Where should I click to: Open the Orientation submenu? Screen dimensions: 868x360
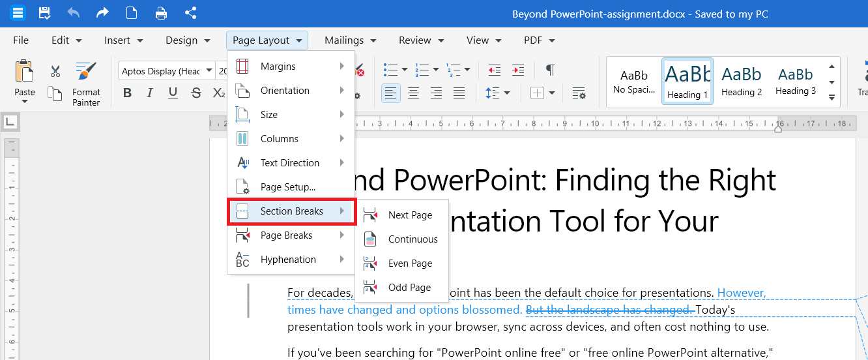point(291,91)
